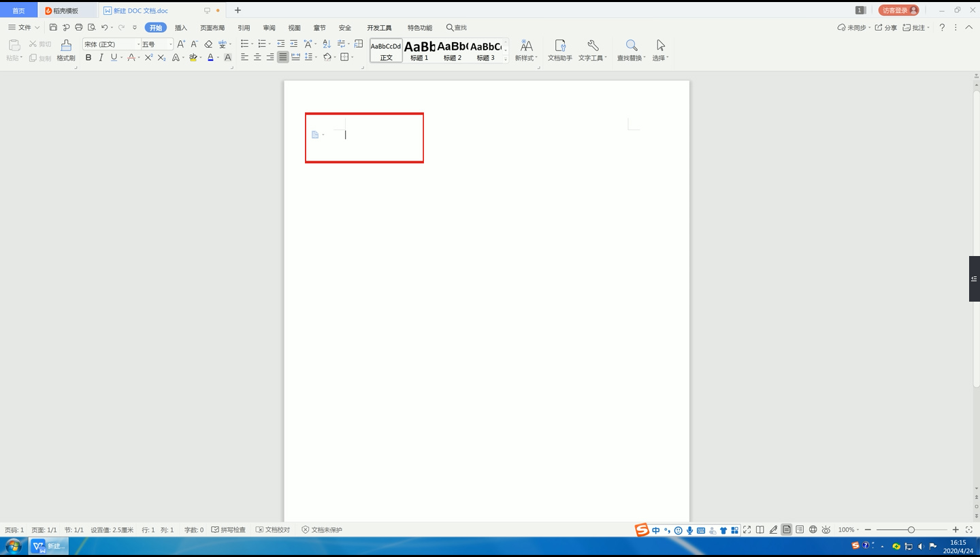Screen dimensions: 980x557
Task: Click the Reading layout book icon
Action: pyautogui.click(x=760, y=530)
